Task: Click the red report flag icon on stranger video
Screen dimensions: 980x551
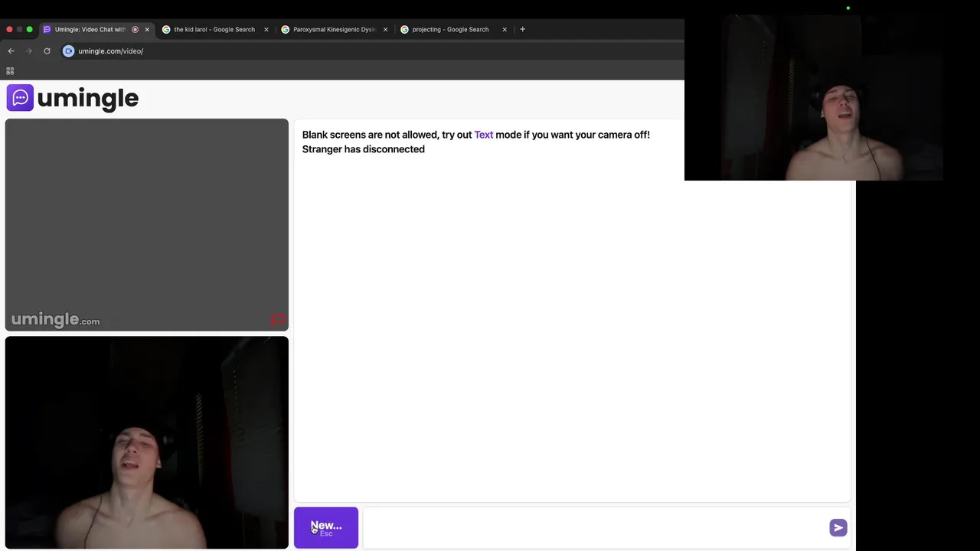Action: click(x=277, y=320)
